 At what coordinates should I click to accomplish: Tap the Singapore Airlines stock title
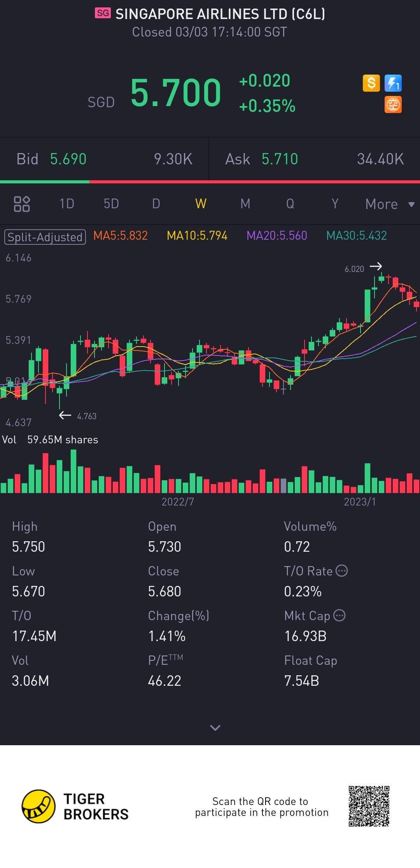[x=220, y=14]
